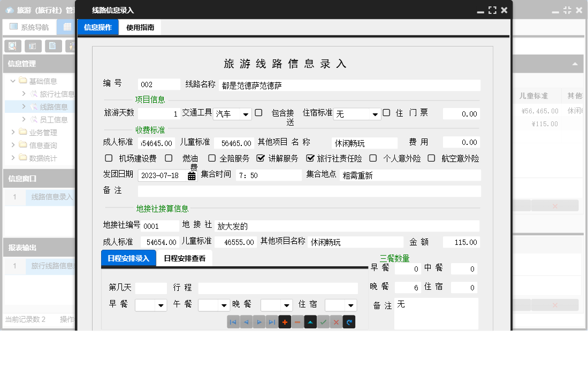Viewport: 588px width, 377px height.
Task: Cancel edits with the red X icon
Action: point(335,321)
